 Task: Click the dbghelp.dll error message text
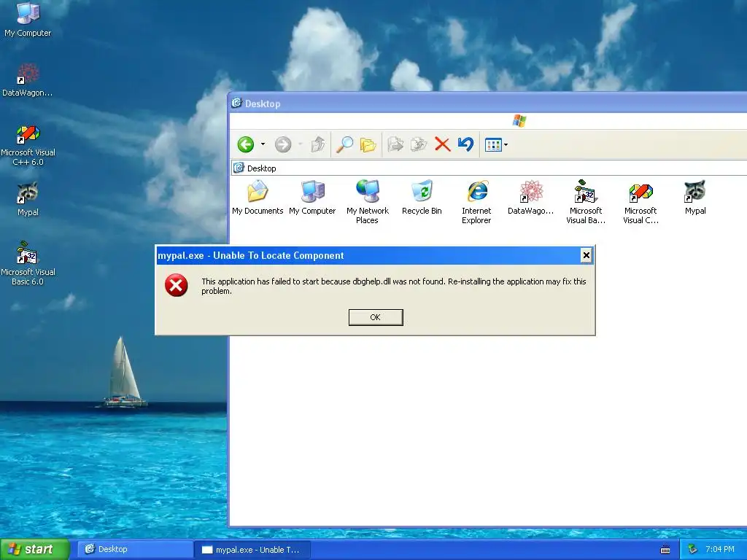coord(393,286)
